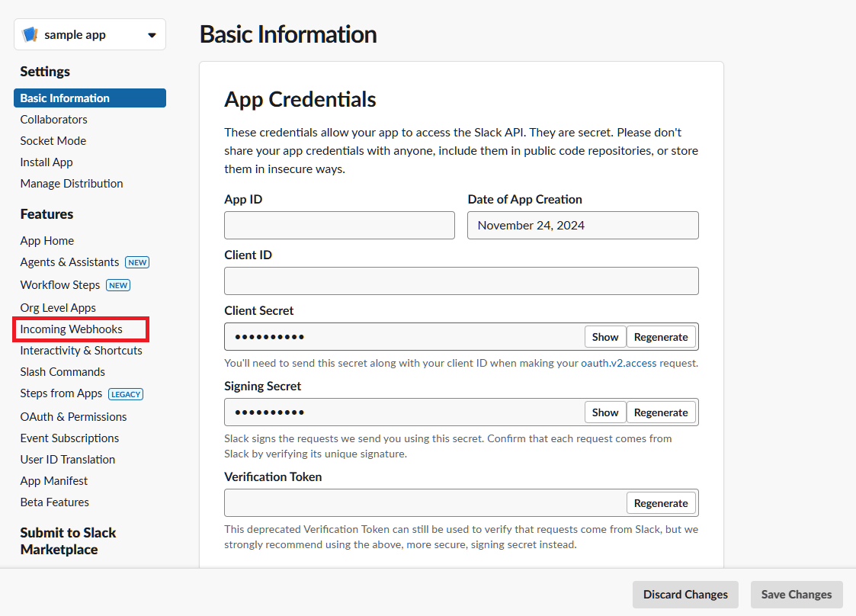The width and height of the screenshot is (856, 616).
Task: Go to Slash Commands page
Action: click(x=63, y=371)
